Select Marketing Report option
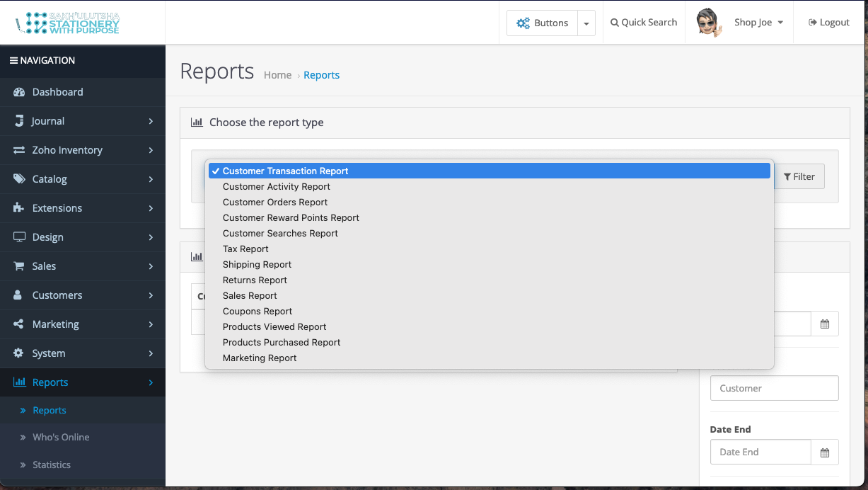 point(489,358)
